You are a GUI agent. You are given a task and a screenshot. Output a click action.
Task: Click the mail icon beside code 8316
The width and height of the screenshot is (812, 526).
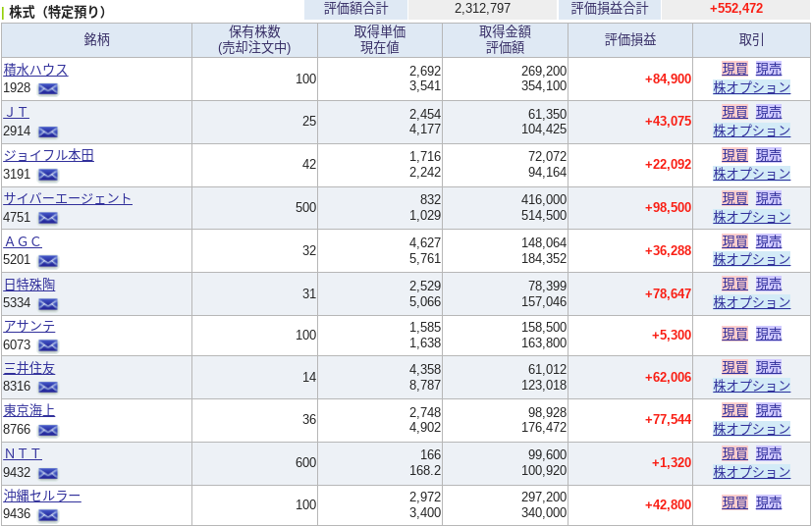[48, 387]
